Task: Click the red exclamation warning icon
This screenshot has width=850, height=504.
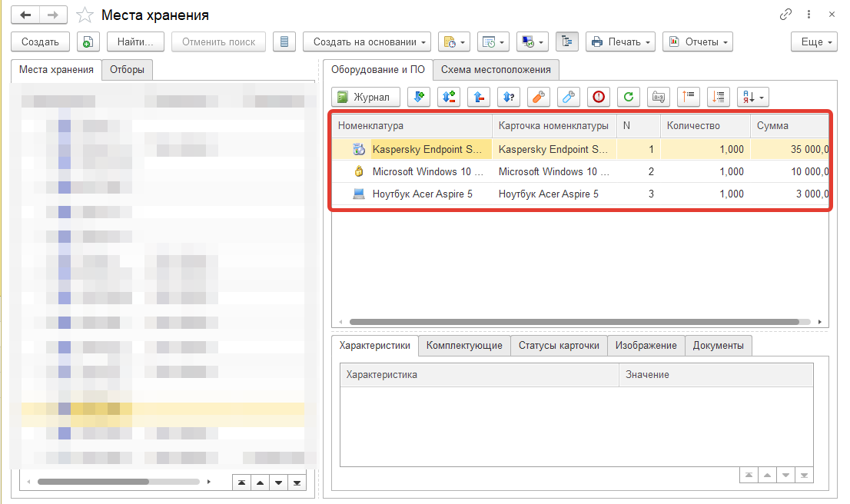Action: [598, 97]
